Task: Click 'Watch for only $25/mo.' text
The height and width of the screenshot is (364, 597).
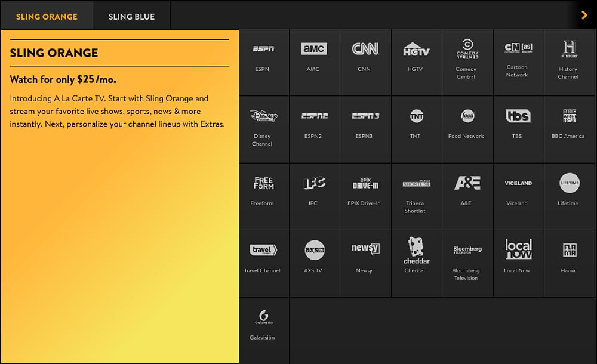Action: (x=63, y=79)
